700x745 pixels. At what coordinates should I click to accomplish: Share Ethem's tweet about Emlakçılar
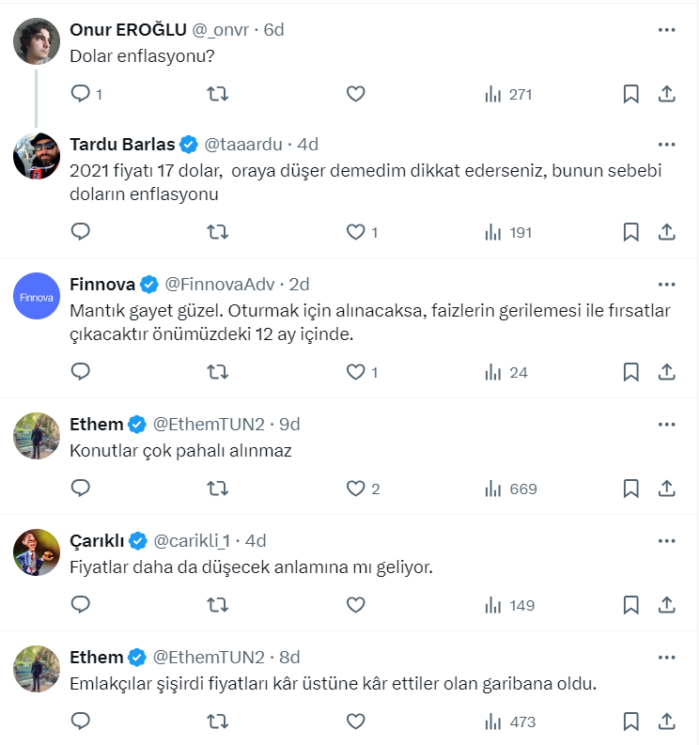coord(666,722)
